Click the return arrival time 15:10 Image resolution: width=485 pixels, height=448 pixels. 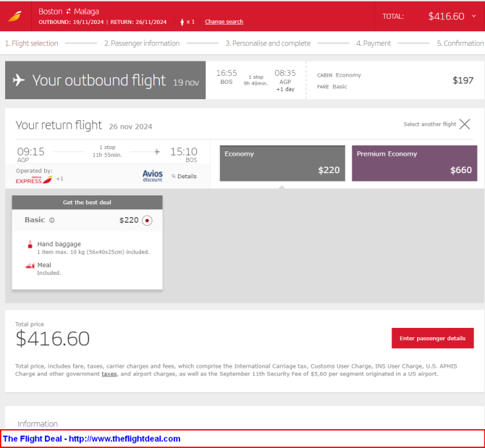click(184, 151)
